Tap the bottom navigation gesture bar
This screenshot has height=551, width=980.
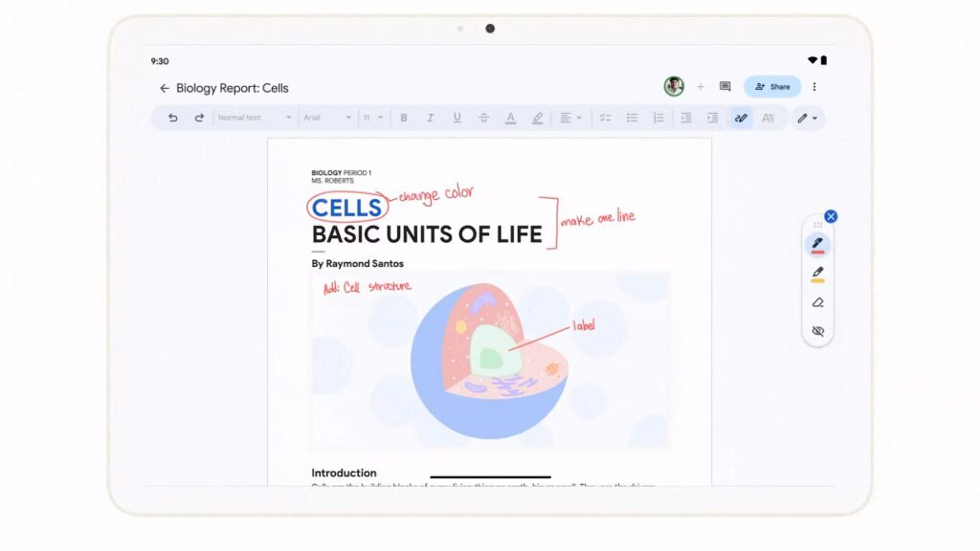point(491,476)
